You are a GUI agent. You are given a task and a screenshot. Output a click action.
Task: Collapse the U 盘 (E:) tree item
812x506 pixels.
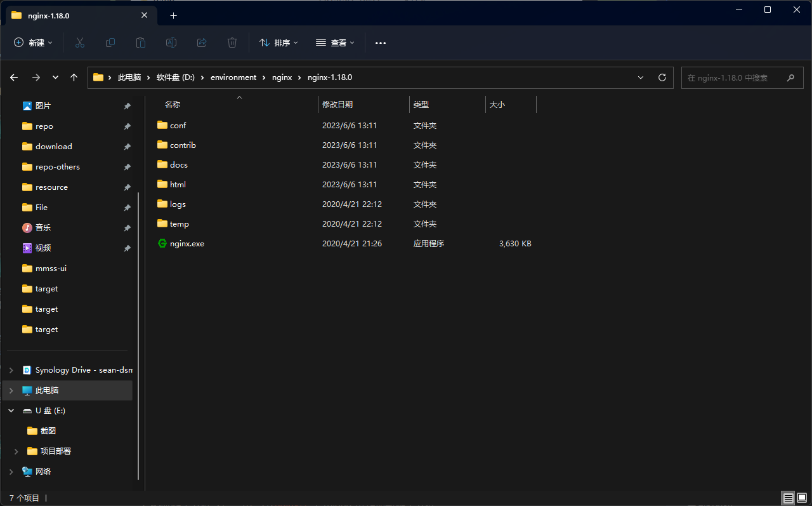click(11, 410)
